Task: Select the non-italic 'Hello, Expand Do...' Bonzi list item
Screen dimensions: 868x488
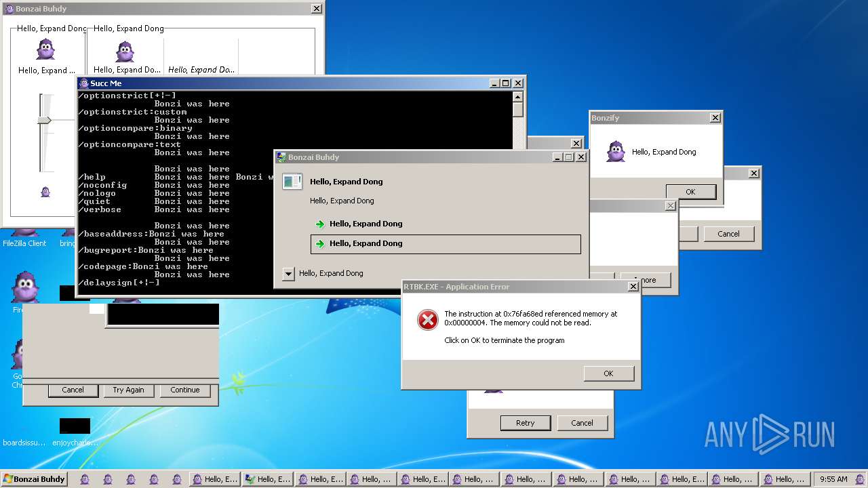Action: [x=127, y=57]
